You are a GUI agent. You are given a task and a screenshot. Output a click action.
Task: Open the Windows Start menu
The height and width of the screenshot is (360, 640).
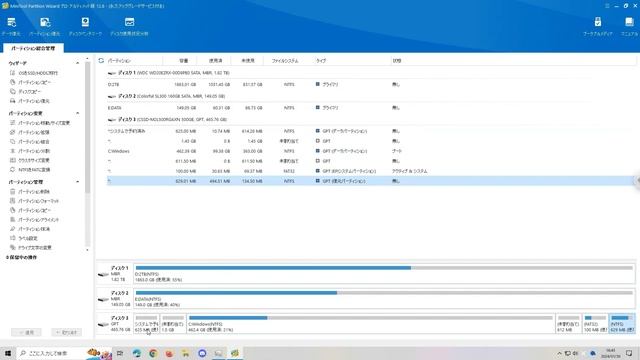point(8,353)
